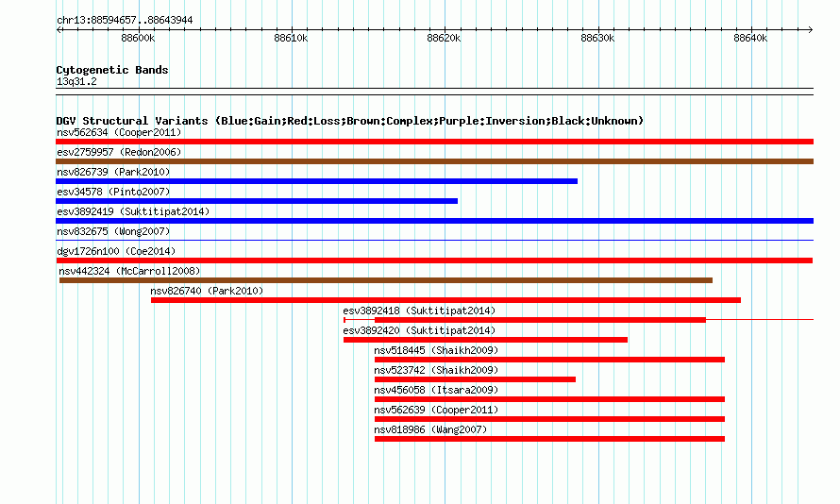
Task: Open the nsv818986 (Wang2007) label
Action: point(430,429)
